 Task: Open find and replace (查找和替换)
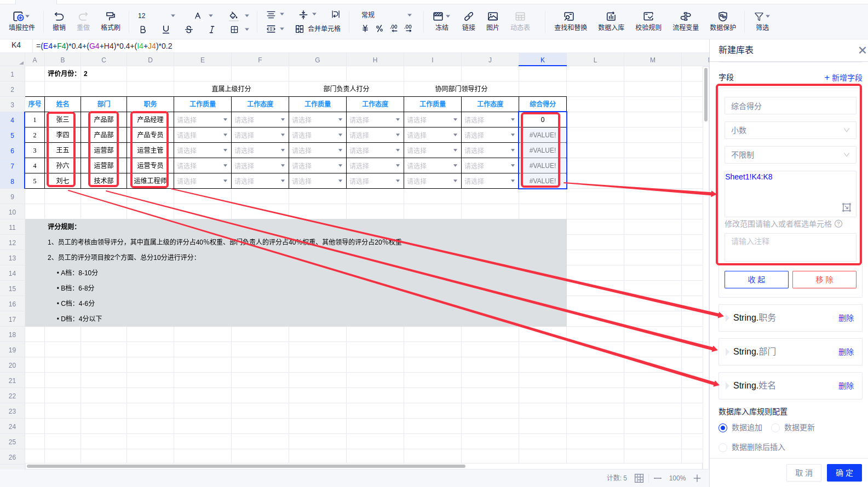point(570,16)
